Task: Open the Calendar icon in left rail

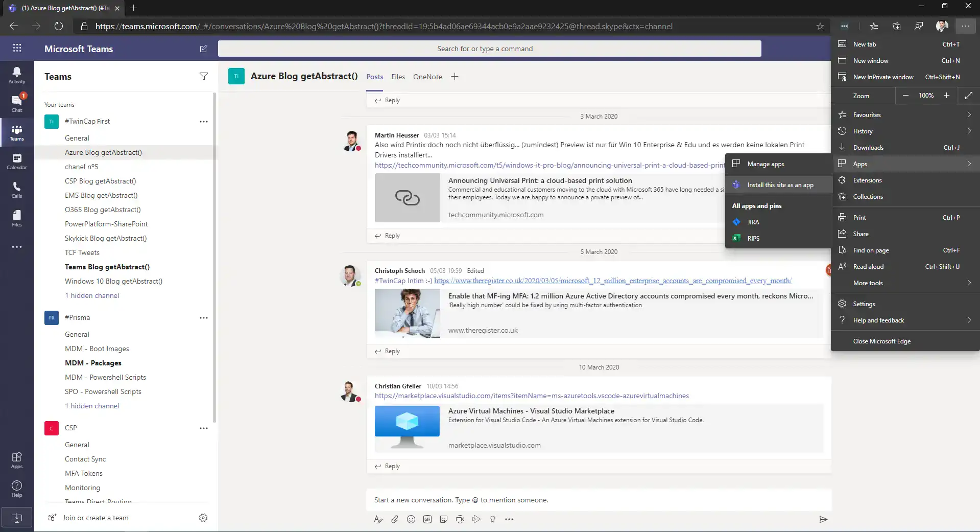Action: tap(17, 161)
